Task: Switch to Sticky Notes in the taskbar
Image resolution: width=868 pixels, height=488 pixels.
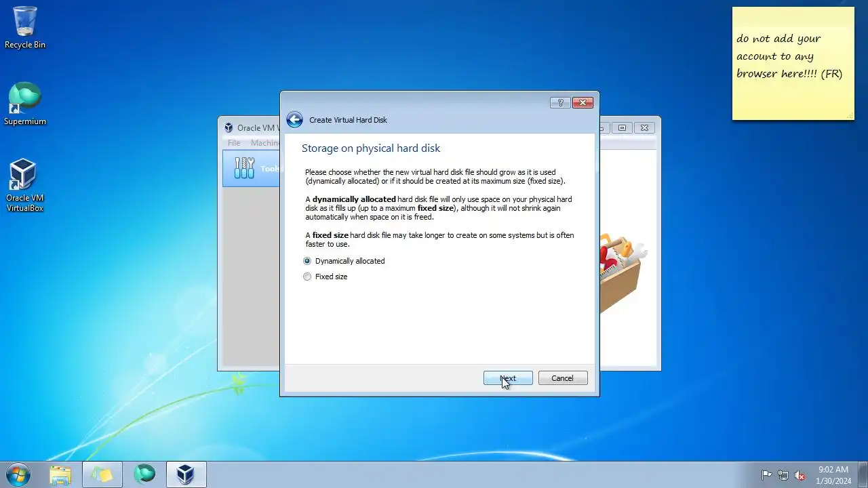Action: pyautogui.click(x=102, y=474)
